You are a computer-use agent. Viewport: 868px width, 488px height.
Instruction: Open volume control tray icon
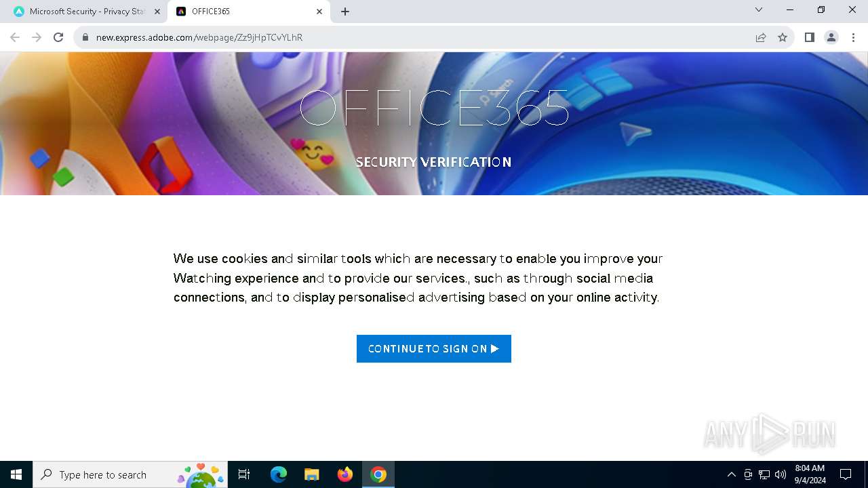[x=781, y=474]
